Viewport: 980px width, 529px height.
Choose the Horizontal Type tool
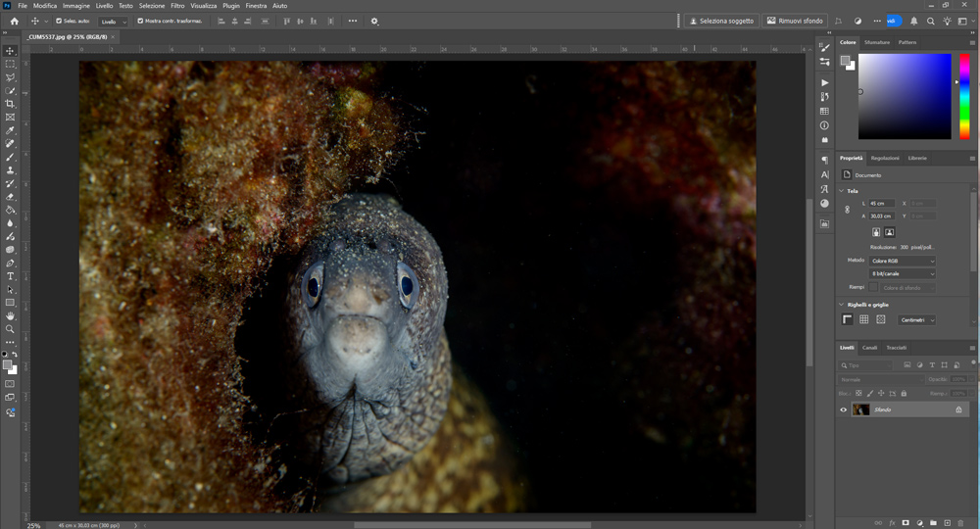10,276
